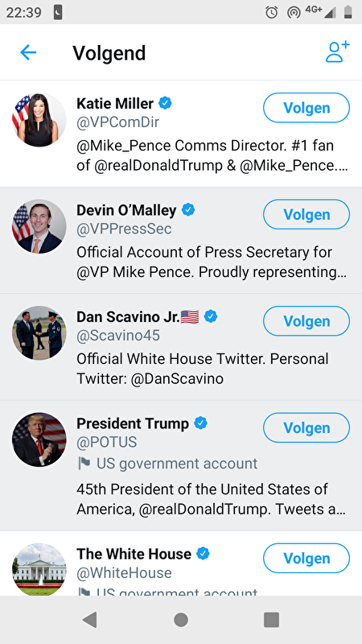
Task: Open Katie Miller's profile picture
Action: coord(39,120)
